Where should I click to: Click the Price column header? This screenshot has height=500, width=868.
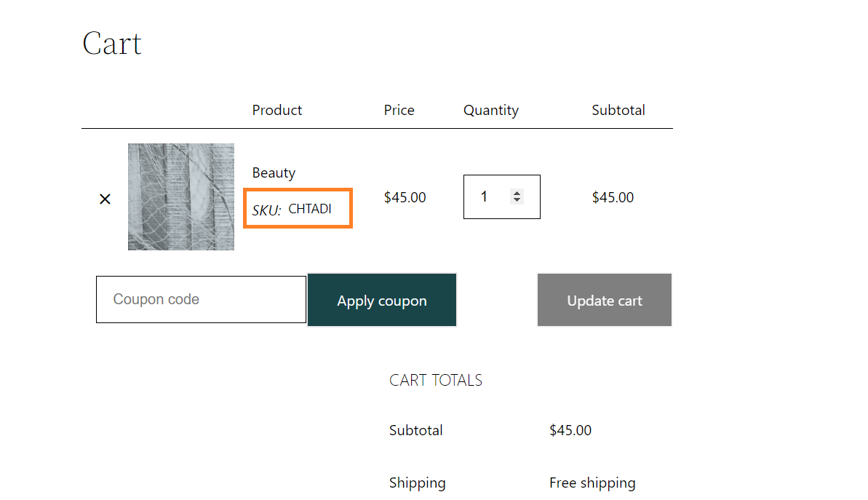click(x=399, y=110)
